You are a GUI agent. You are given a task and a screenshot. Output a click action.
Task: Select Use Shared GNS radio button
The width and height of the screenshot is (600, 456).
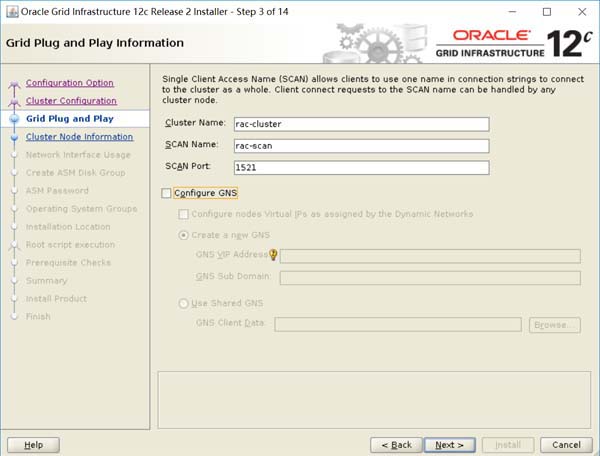[x=183, y=303]
